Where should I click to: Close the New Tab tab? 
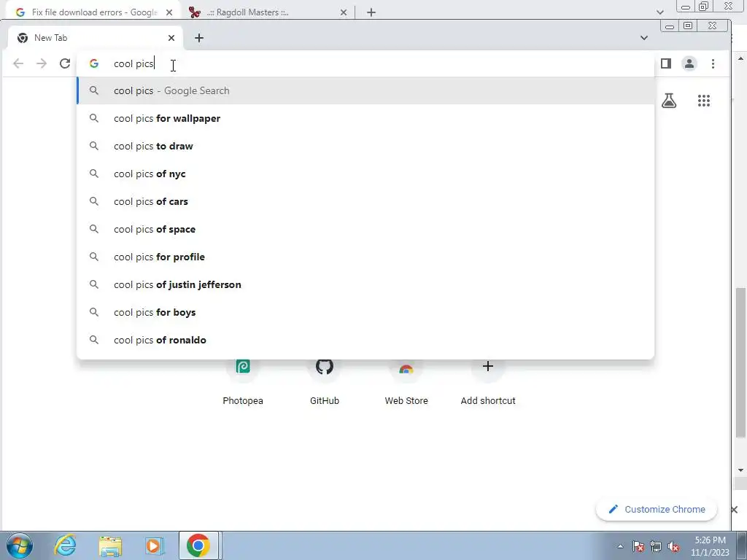[x=171, y=38]
